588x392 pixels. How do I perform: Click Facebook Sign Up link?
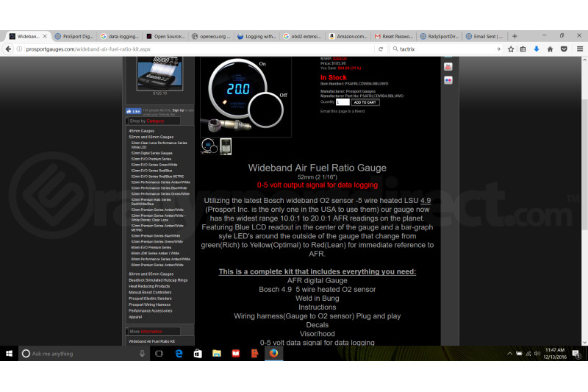coord(178,110)
